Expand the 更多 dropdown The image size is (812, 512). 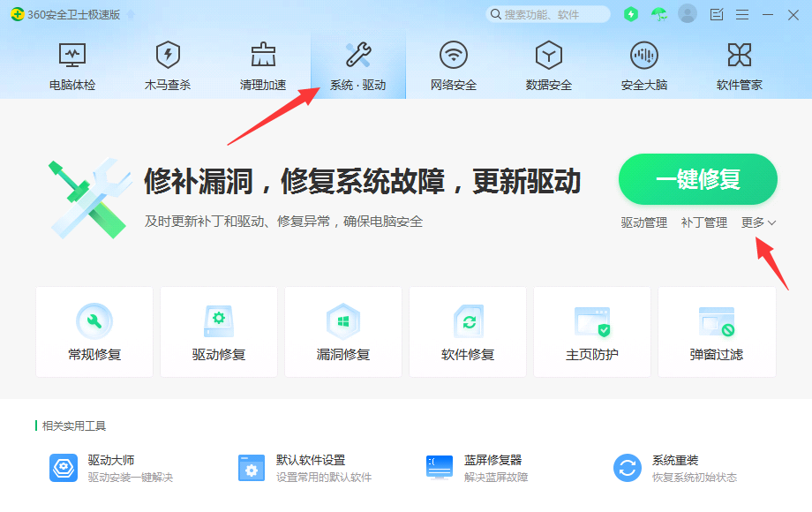(759, 222)
